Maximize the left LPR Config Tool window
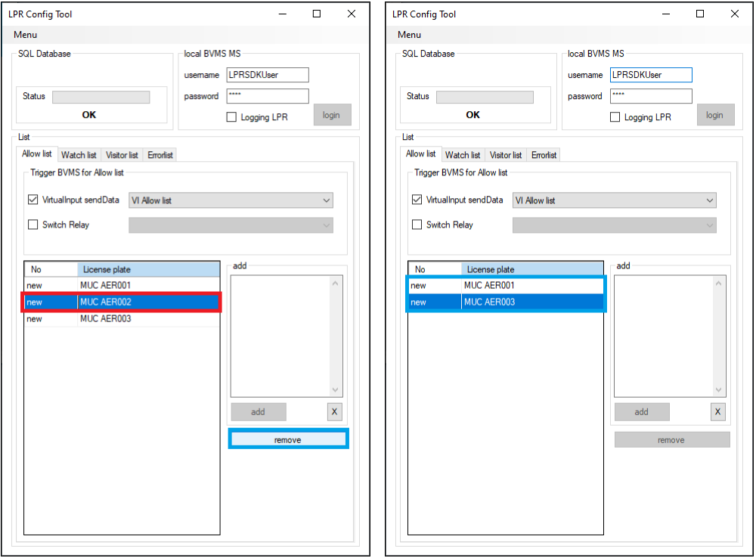 click(x=317, y=14)
